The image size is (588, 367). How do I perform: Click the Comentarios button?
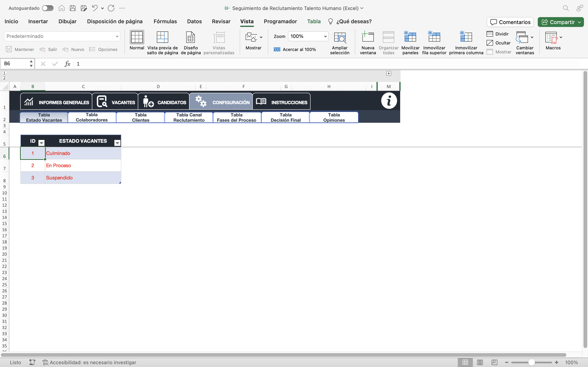click(x=510, y=22)
